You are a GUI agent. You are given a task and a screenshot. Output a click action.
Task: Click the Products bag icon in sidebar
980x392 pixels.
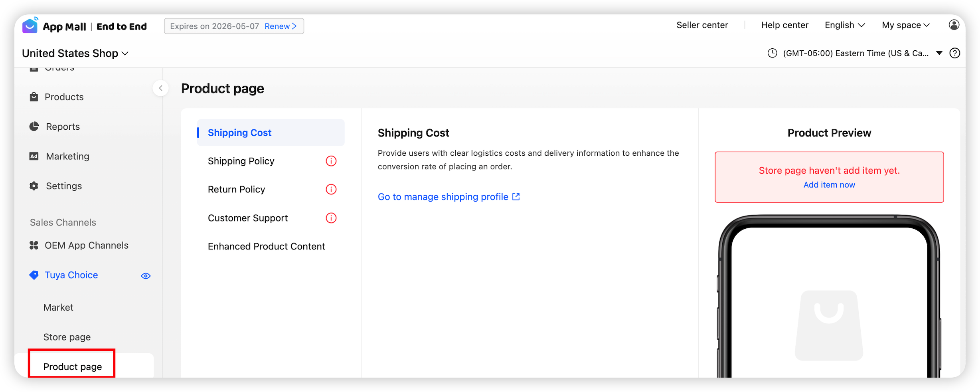coord(34,97)
